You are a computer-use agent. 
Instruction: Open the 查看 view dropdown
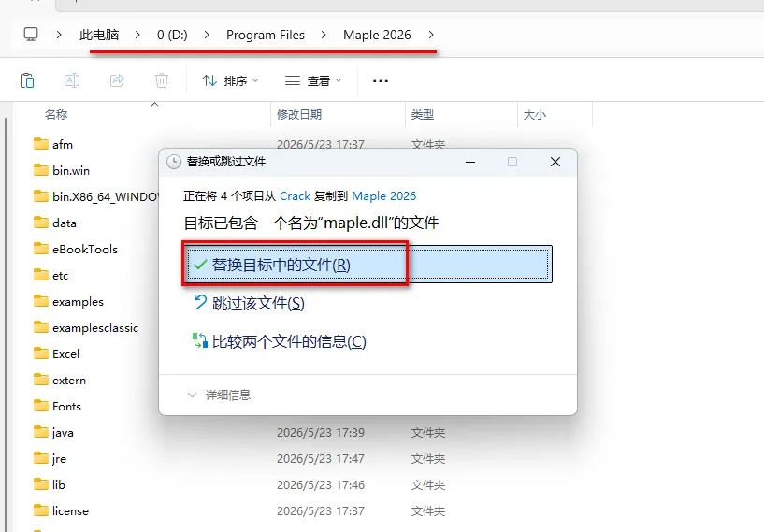pos(313,80)
